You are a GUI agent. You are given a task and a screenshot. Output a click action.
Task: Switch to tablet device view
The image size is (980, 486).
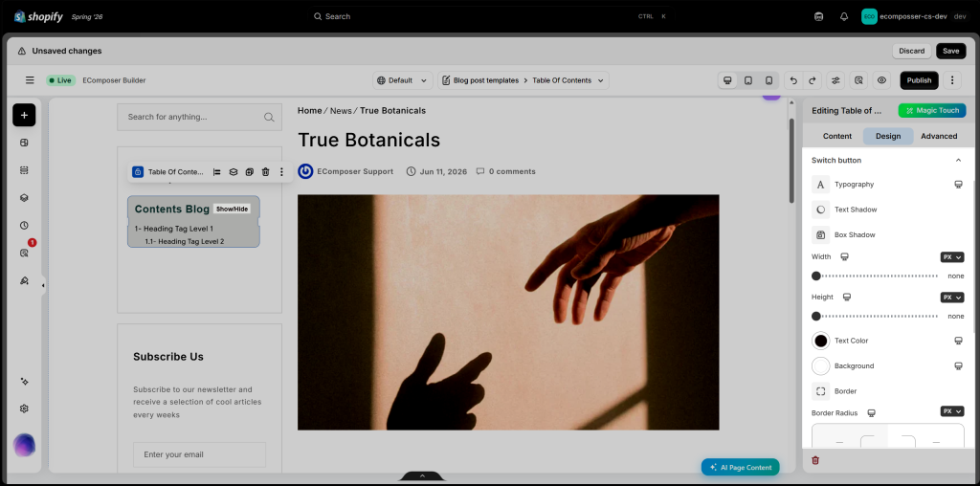point(748,80)
